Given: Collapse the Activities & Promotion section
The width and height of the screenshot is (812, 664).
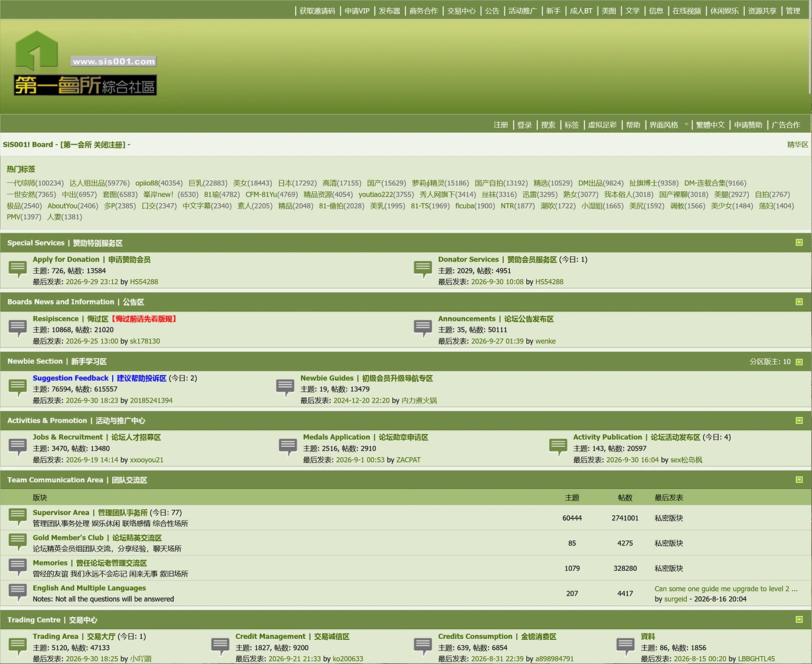Looking at the screenshot, I should 799,420.
